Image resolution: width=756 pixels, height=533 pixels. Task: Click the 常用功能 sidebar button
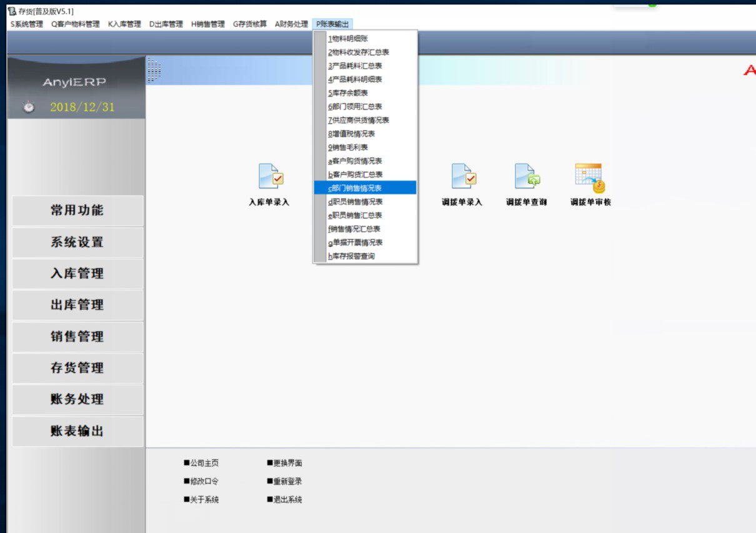77,211
